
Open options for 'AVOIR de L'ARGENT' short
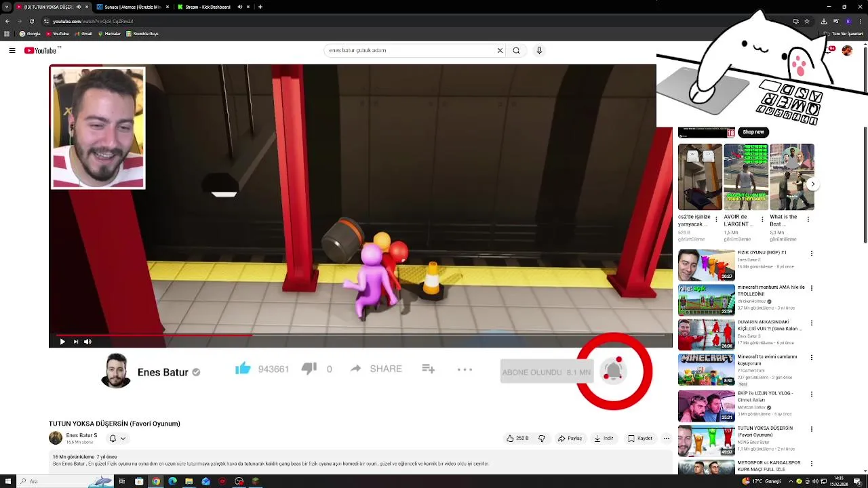click(762, 220)
